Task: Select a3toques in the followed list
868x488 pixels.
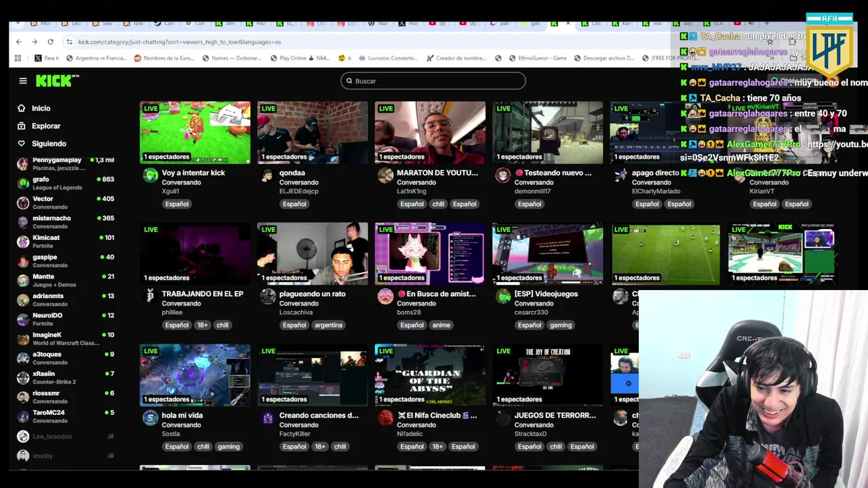Action: point(66,358)
